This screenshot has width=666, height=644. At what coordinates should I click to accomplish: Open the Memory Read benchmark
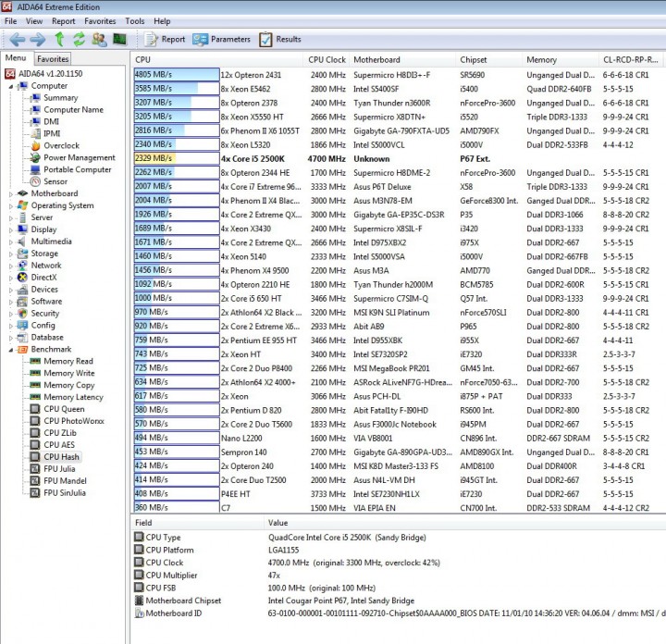(x=68, y=361)
